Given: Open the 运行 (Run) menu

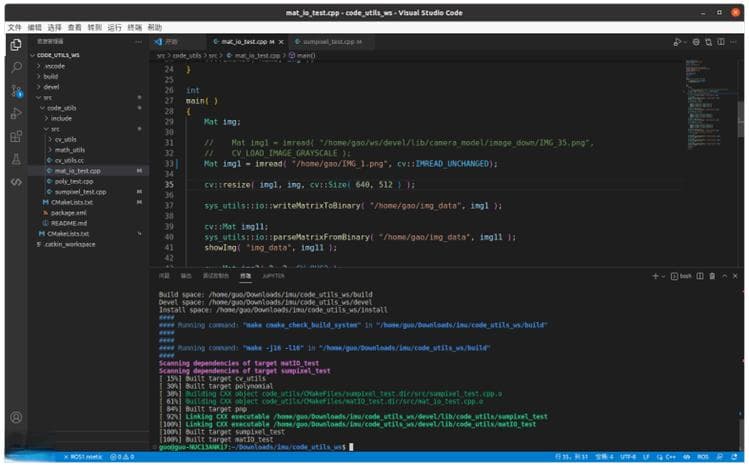Looking at the screenshot, I should click(115, 28).
